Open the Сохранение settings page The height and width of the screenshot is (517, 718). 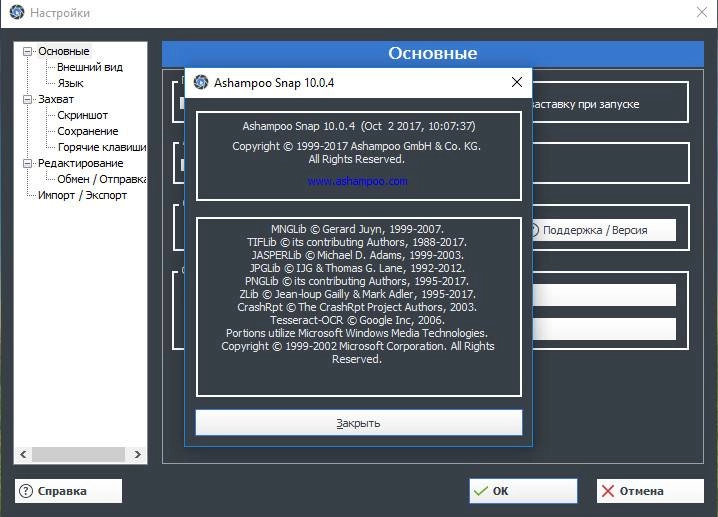(88, 131)
